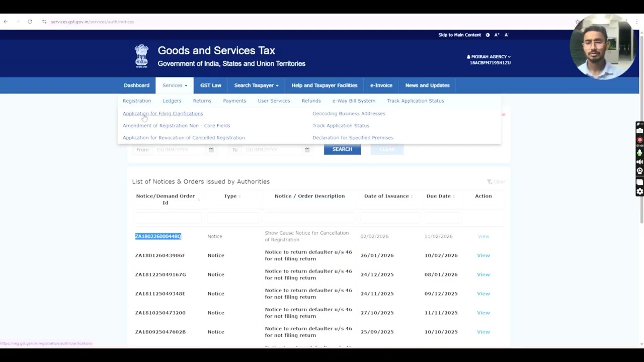The height and width of the screenshot is (362, 644).
Task: Sort the Type column
Action: point(239,197)
